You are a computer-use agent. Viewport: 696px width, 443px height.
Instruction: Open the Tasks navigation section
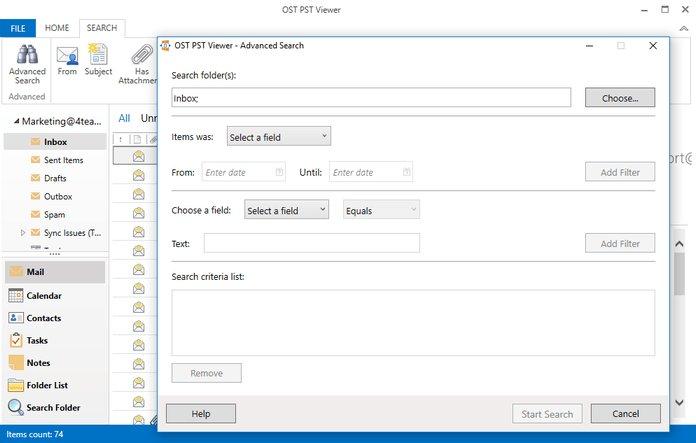[55, 340]
